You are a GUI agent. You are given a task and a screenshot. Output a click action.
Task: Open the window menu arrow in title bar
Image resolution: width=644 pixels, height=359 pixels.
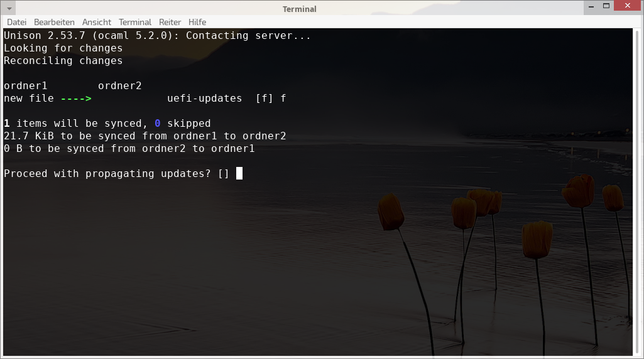click(9, 8)
